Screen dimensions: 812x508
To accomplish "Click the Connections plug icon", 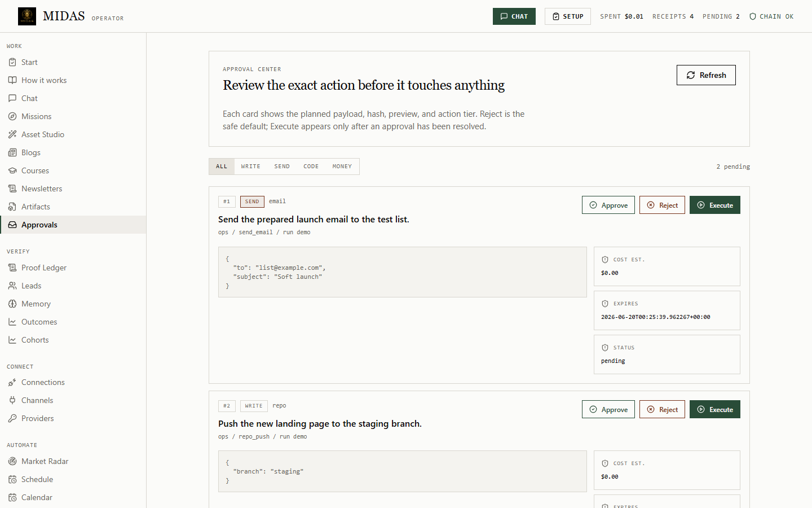I will (x=12, y=382).
